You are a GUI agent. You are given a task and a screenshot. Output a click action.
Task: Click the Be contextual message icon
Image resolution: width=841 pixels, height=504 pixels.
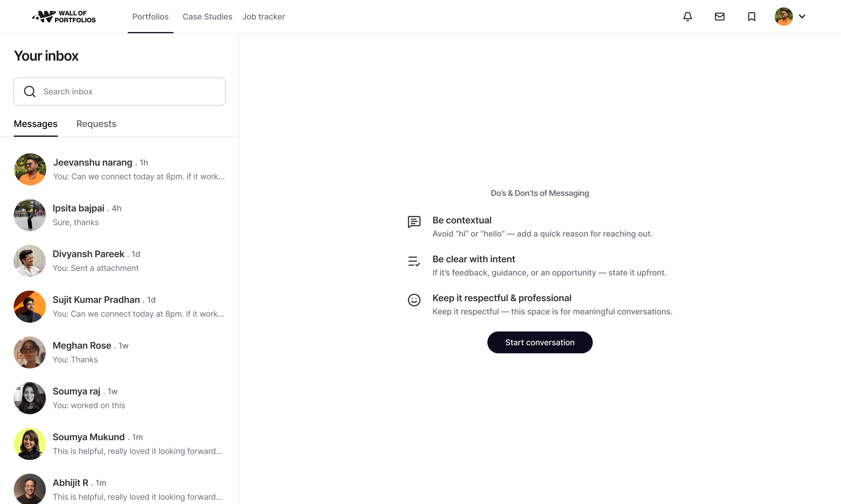point(414,222)
